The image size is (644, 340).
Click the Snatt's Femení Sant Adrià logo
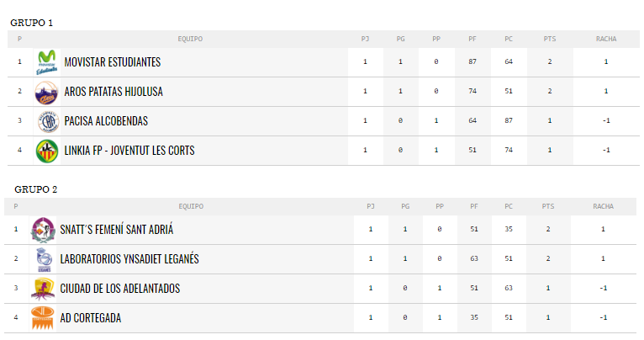pyautogui.click(x=43, y=230)
